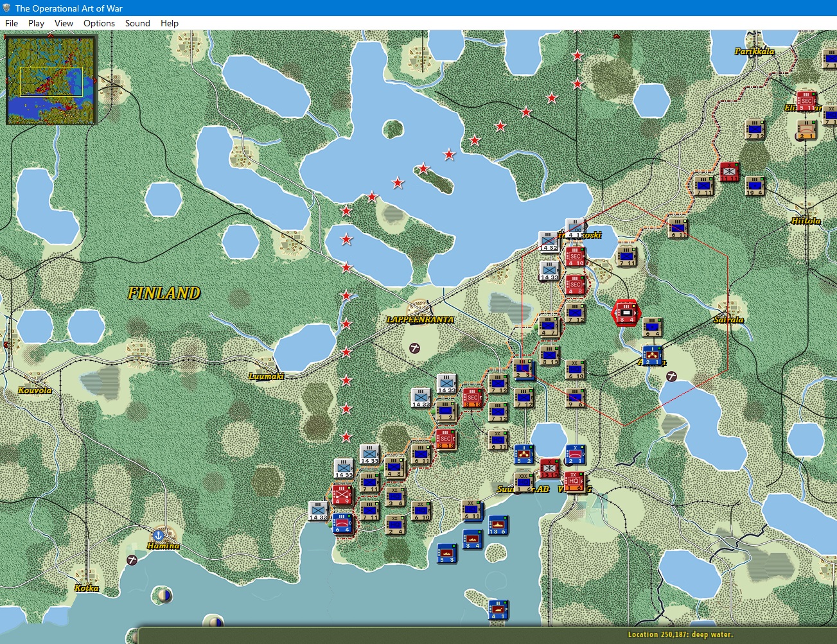The image size is (837, 644).
Task: Select the tan unit with orange 2 1
Action: [807, 130]
